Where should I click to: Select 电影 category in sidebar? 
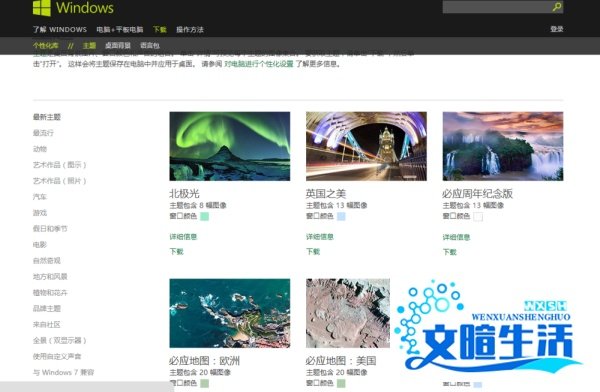tap(40, 245)
